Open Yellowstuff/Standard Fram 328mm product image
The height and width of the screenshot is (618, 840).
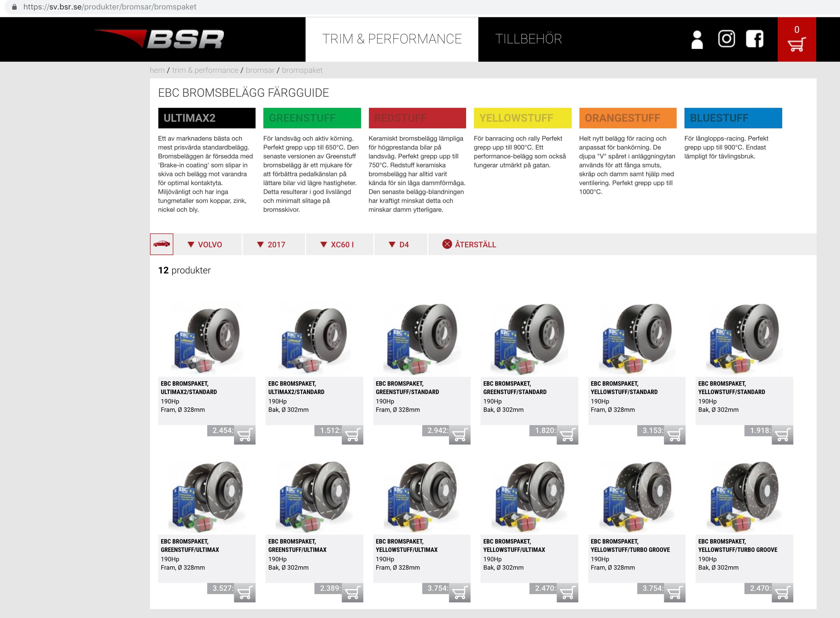pyautogui.click(x=637, y=340)
